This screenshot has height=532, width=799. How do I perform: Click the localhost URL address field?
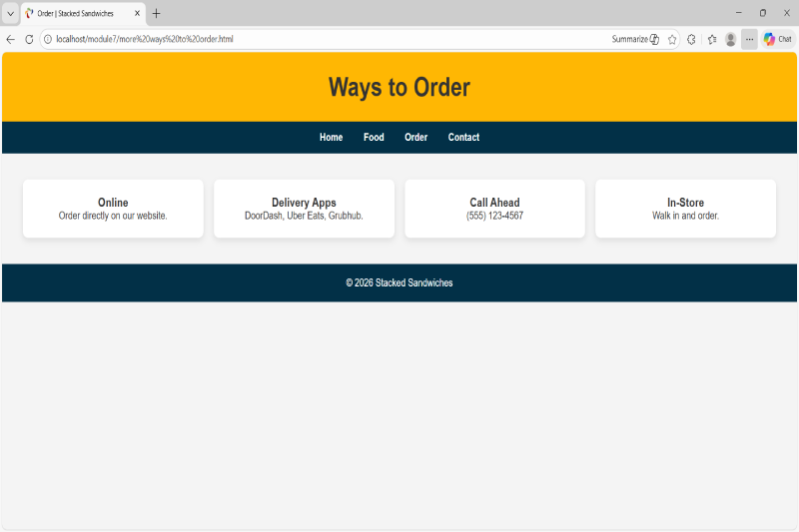pos(300,39)
